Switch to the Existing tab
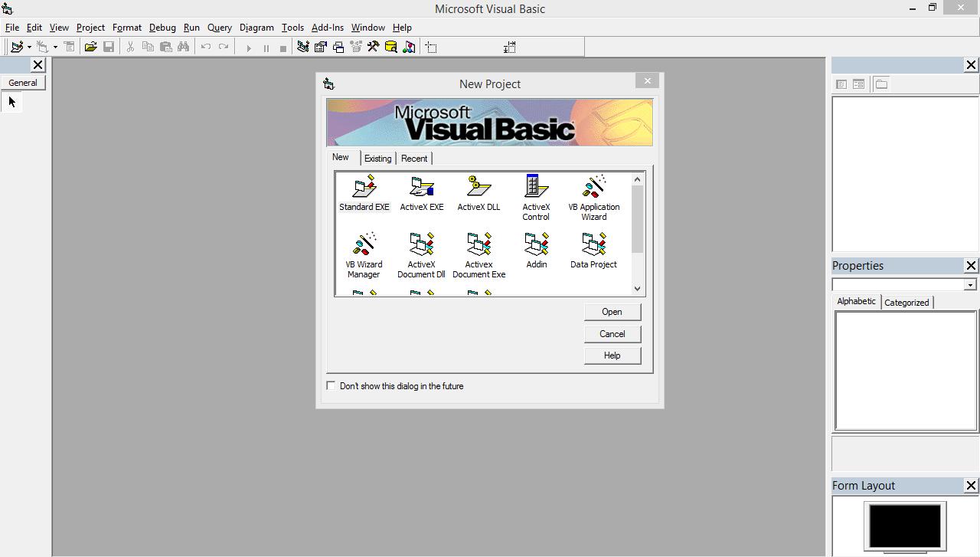The image size is (980, 557). coord(377,159)
